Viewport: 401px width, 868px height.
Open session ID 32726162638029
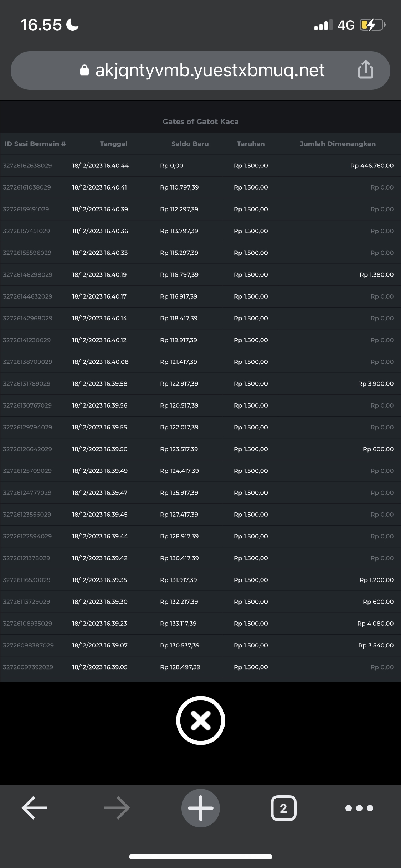click(27, 166)
